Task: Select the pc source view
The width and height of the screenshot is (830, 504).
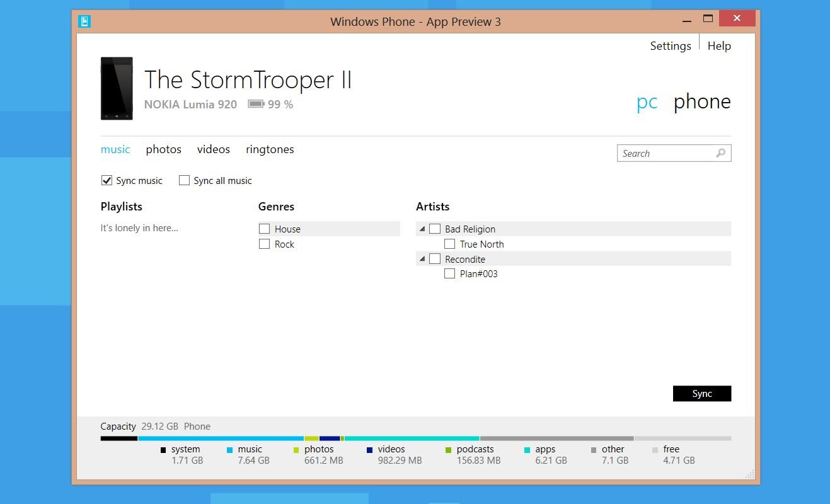Action: tap(647, 102)
